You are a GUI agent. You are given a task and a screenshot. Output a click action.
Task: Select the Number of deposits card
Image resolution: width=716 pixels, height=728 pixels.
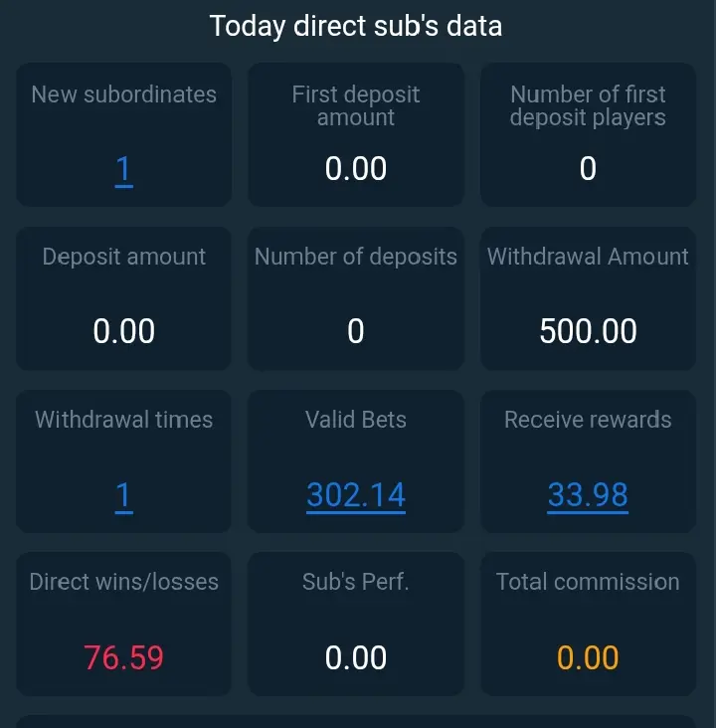356,298
